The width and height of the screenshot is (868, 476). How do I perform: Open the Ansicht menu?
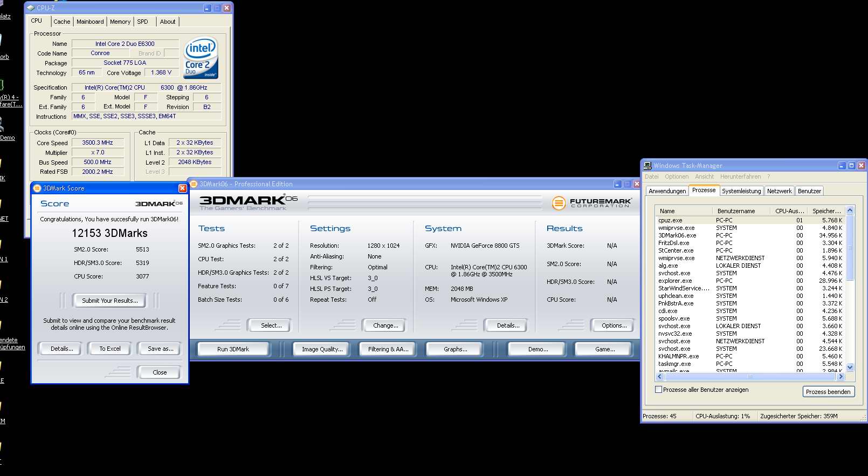tap(704, 176)
